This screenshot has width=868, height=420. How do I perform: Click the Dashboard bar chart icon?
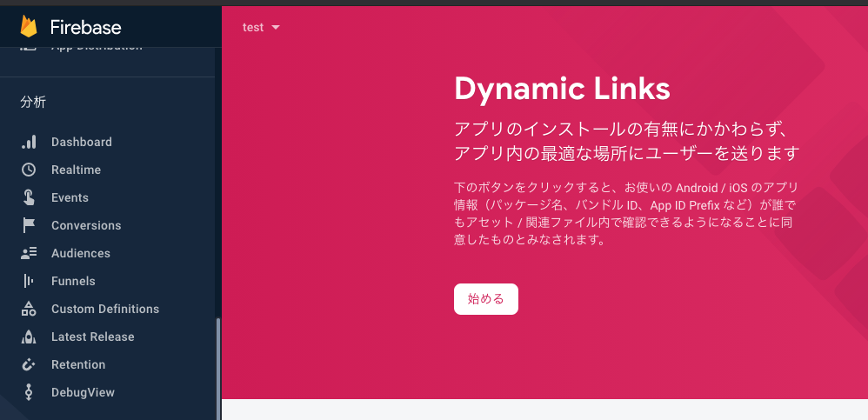coord(29,143)
